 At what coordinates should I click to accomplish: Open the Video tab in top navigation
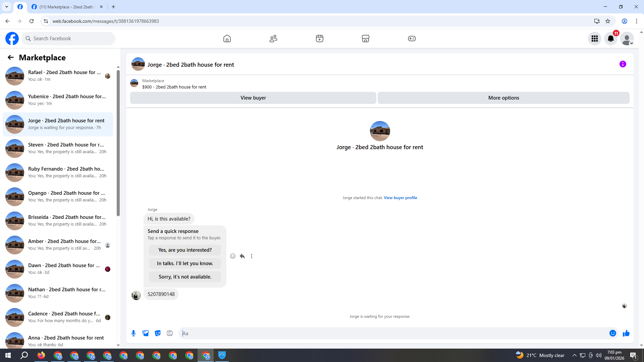tap(319, 39)
